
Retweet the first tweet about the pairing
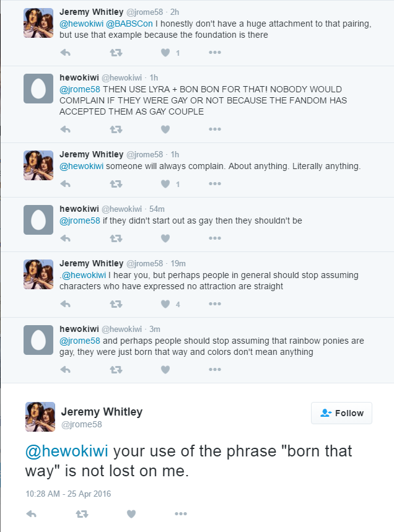pos(116,53)
